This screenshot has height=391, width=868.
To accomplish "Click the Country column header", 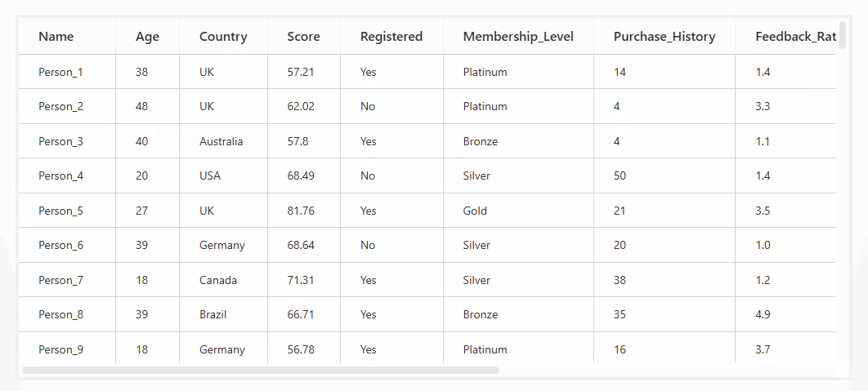I will 223,37.
